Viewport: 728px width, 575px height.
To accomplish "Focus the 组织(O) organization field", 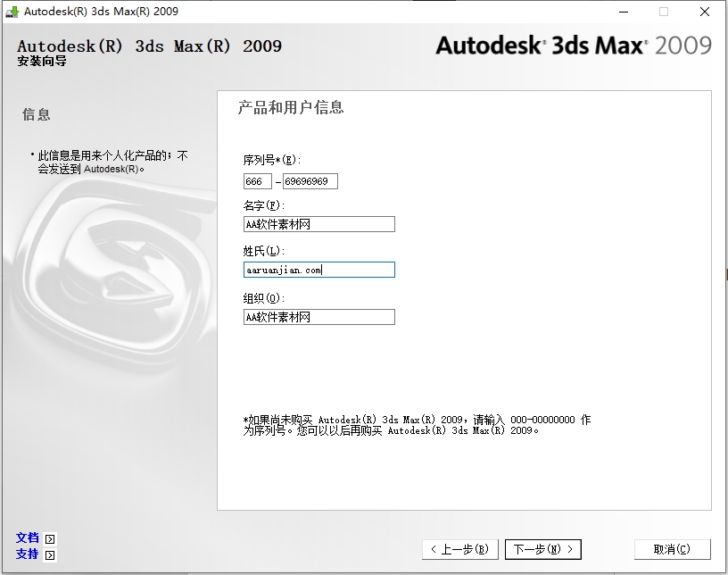I will pyautogui.click(x=318, y=317).
